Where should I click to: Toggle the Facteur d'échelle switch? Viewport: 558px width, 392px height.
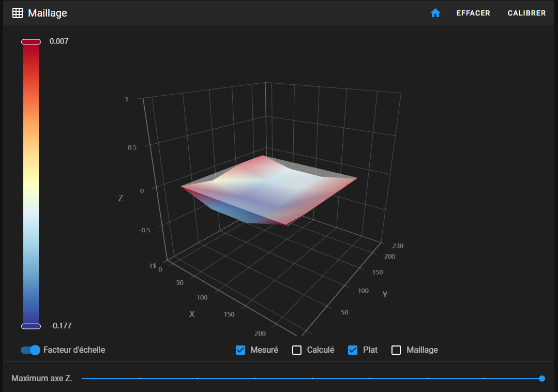point(30,350)
